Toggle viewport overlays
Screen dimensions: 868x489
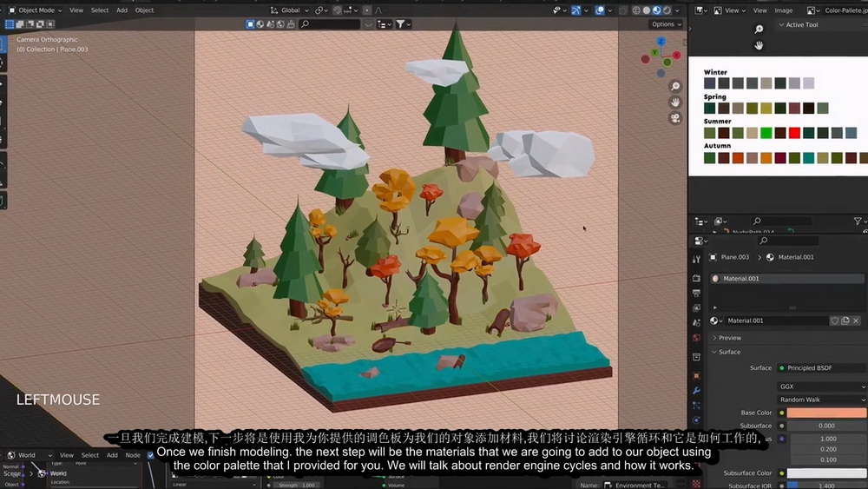point(600,10)
